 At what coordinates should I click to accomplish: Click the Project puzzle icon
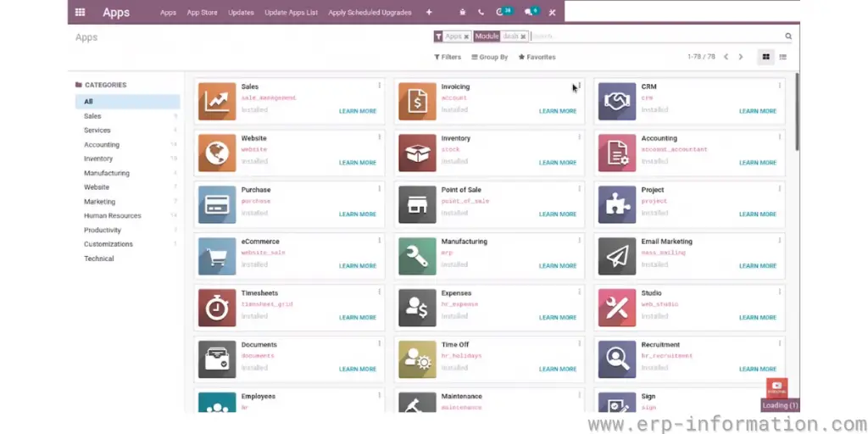(617, 204)
